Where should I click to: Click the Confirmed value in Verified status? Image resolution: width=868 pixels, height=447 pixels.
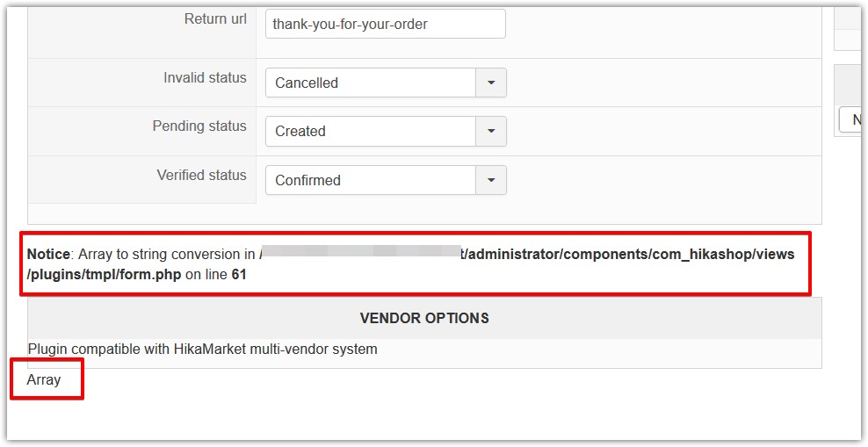point(370,180)
